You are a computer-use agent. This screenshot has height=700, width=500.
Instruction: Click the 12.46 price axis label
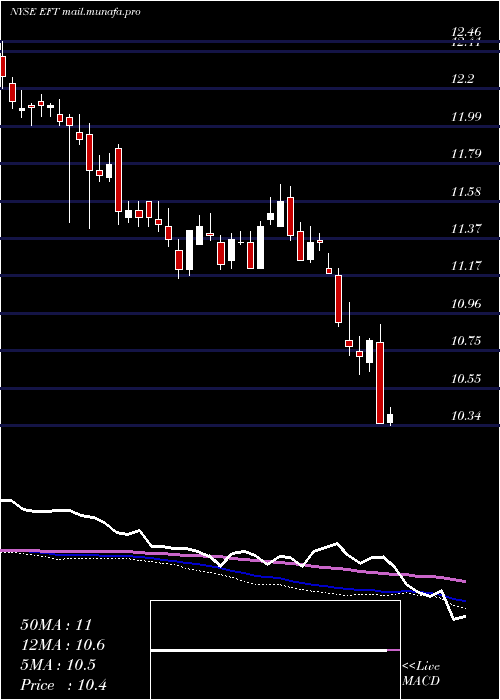[466, 32]
